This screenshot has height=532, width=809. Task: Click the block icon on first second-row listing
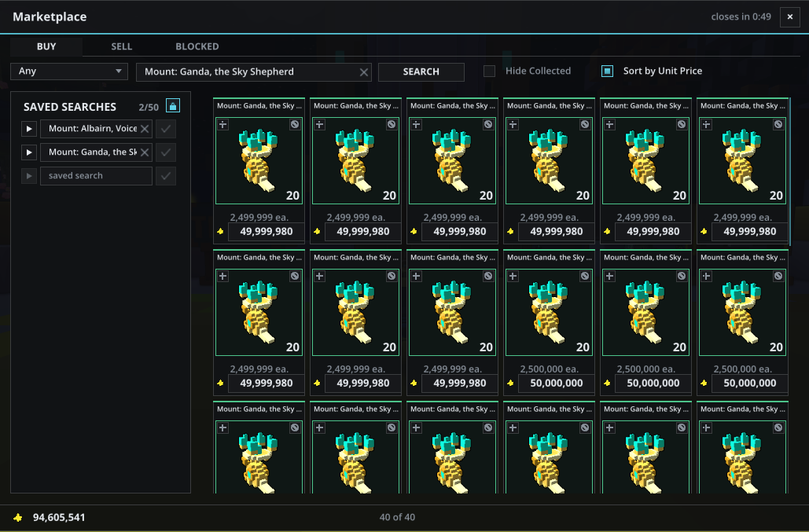295,276
